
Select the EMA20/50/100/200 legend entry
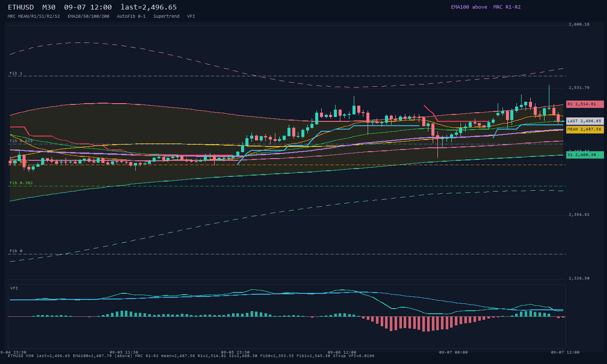(x=88, y=16)
